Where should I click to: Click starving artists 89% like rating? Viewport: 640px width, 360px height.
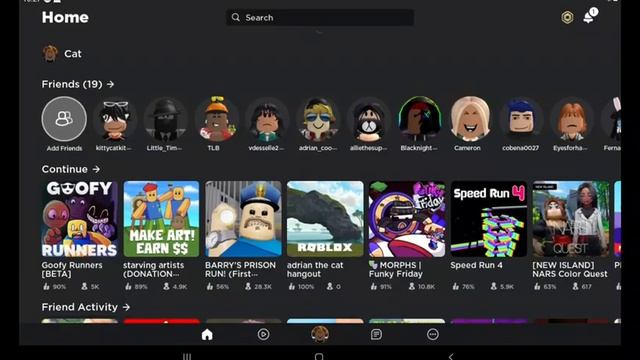[x=137, y=287]
